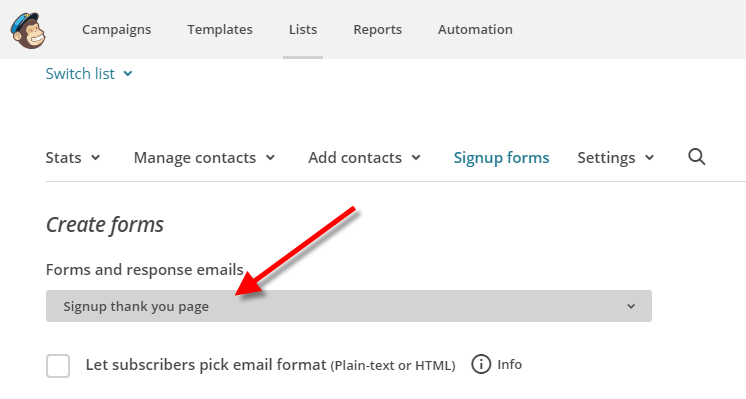
Task: Click the Info circle icon
Action: (x=481, y=364)
